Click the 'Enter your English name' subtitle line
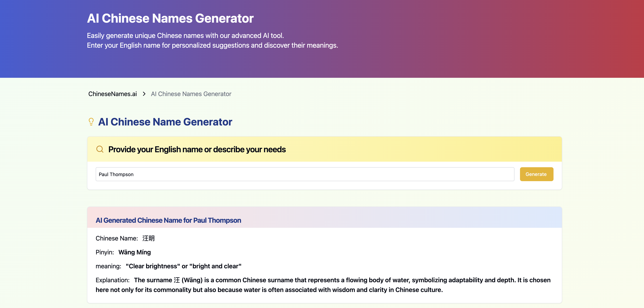 212,45
